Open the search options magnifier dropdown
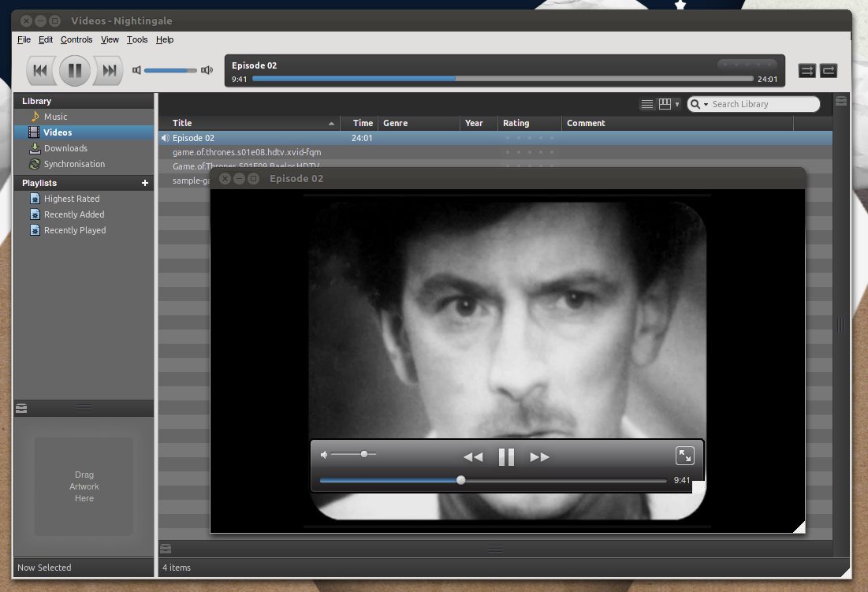The image size is (868, 592). (x=699, y=104)
